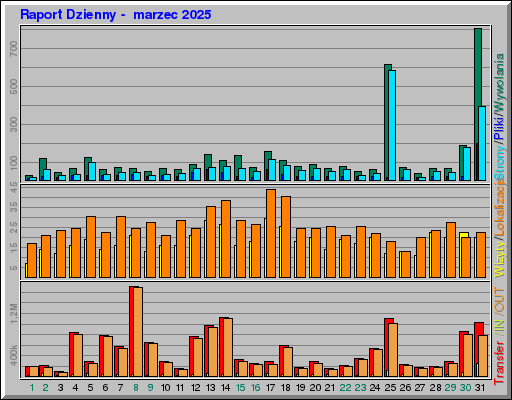Select day label 1 on the x-axis
Image resolution: width=512 pixels, height=400 pixels.
(32, 388)
